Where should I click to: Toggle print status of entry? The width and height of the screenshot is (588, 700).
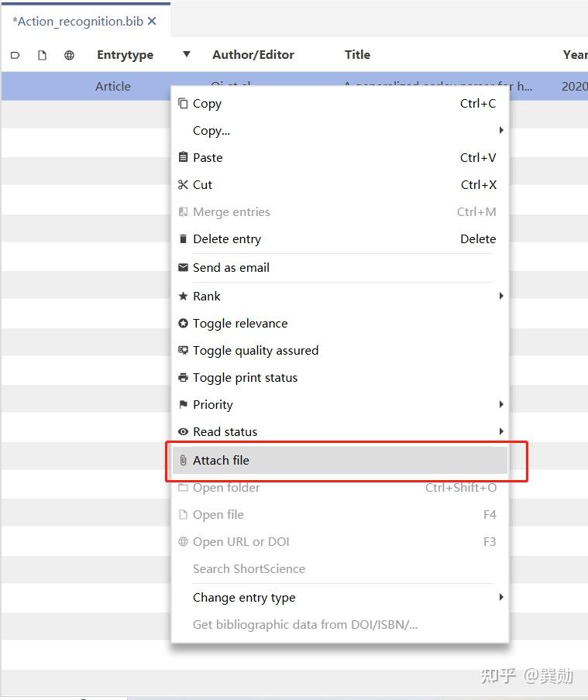click(245, 378)
